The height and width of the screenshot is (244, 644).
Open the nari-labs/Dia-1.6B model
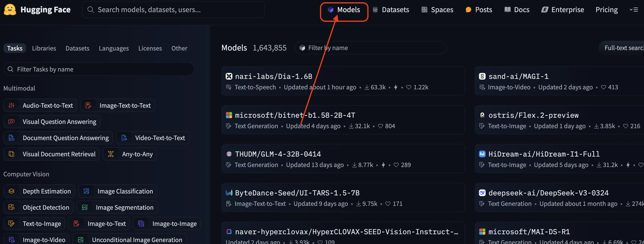pyautogui.click(x=343, y=81)
